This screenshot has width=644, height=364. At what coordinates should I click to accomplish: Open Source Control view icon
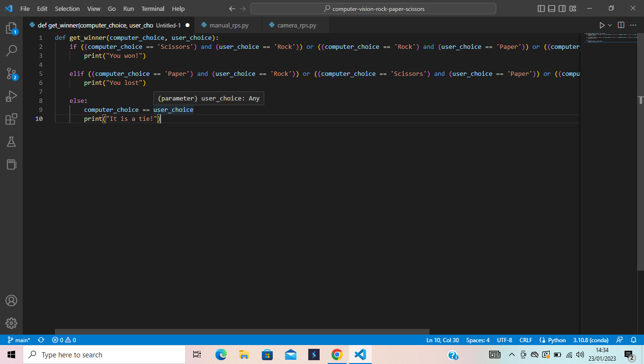click(11, 73)
